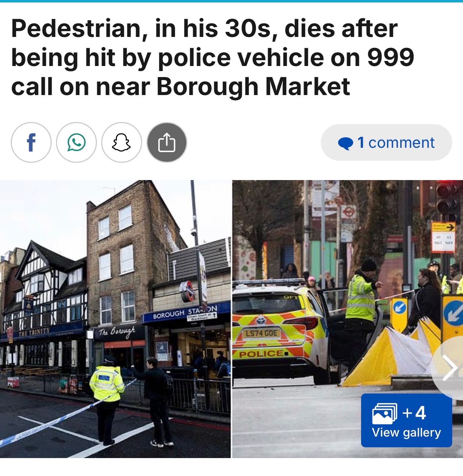The width and height of the screenshot is (463, 476).
Task: Tap the blue progress bar at top
Action: tap(231, 1)
